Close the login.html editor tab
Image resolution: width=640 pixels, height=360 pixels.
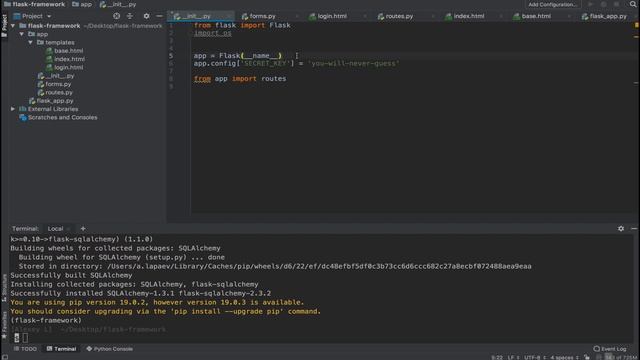[x=364, y=16]
